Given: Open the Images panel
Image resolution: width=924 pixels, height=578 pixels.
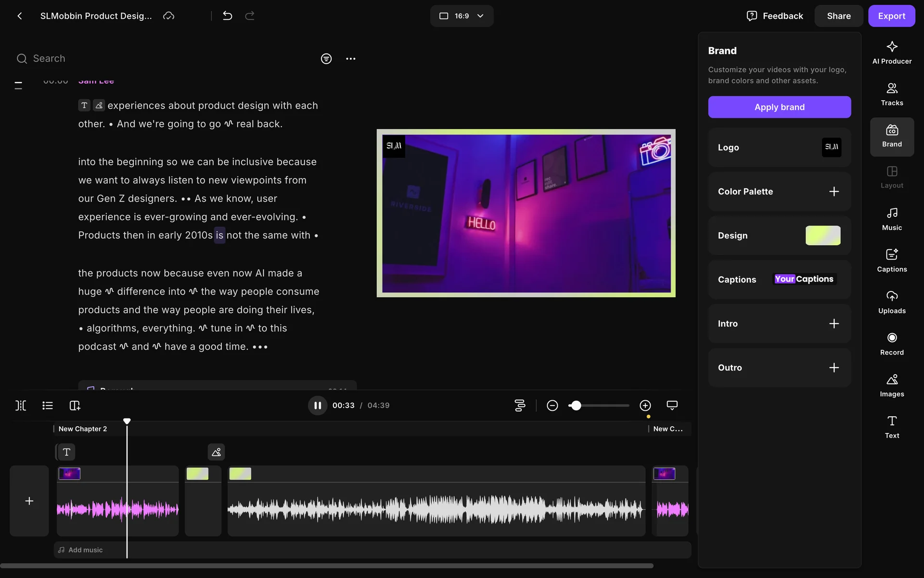Looking at the screenshot, I should [x=891, y=385].
